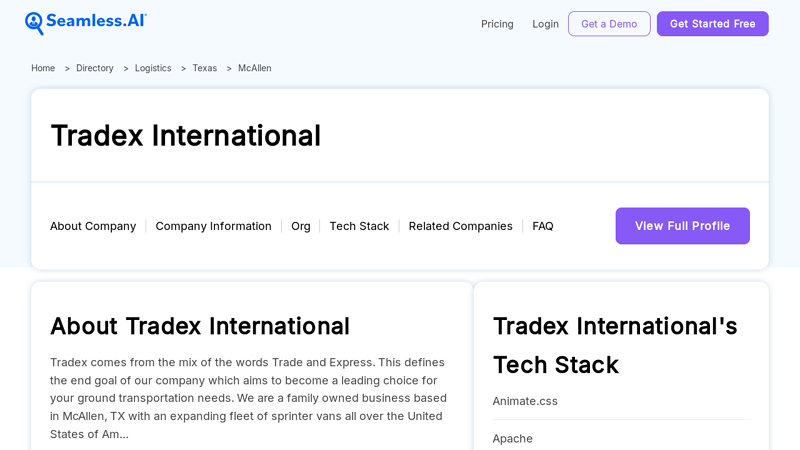The height and width of the screenshot is (450, 800).
Task: Navigate to Home breadcrumb
Action: 43,68
